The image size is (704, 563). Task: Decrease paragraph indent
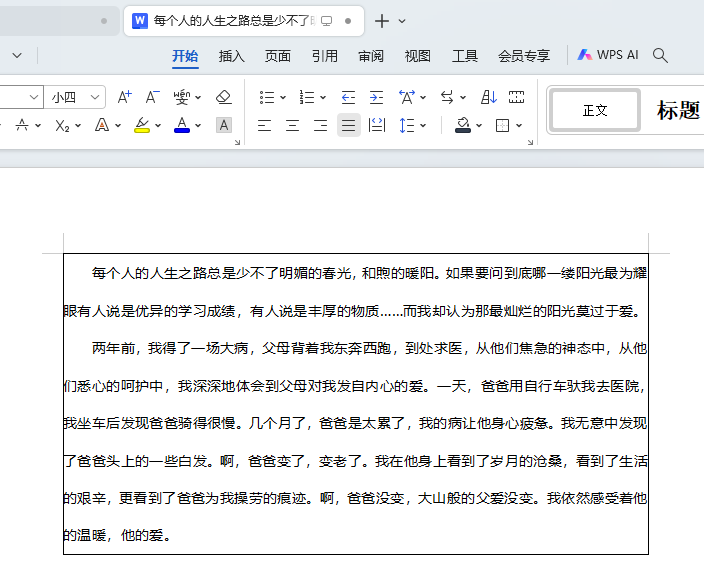coord(348,97)
